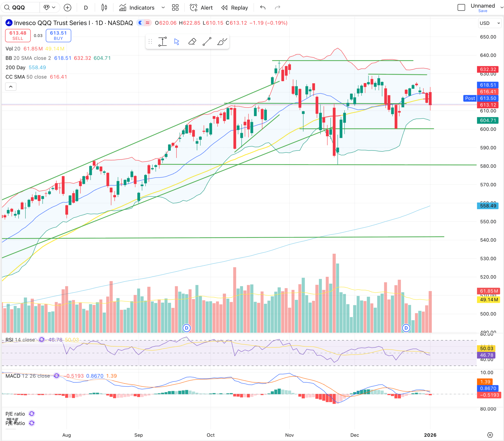Click the candlestick chart type icon
The height and width of the screenshot is (441, 504).
coord(104,8)
